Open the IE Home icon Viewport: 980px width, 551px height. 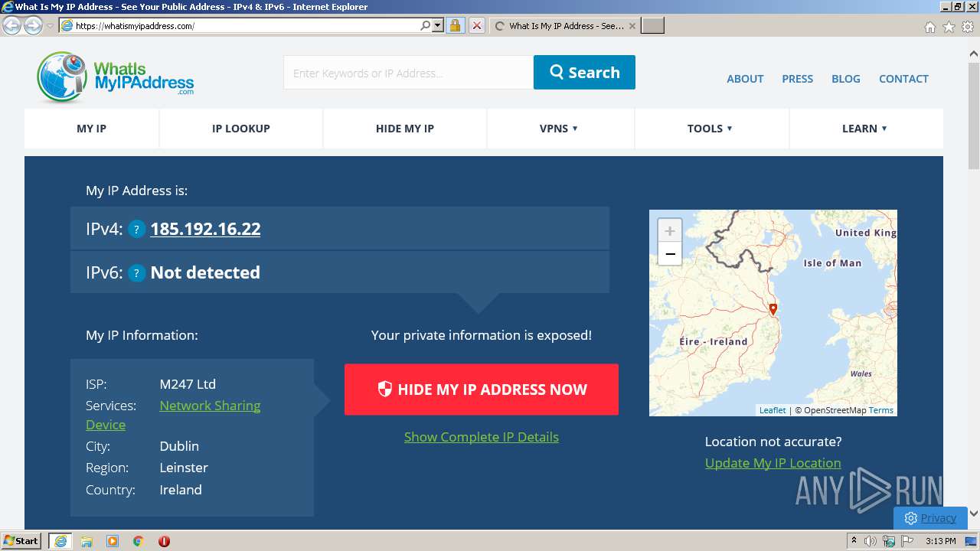coord(929,27)
